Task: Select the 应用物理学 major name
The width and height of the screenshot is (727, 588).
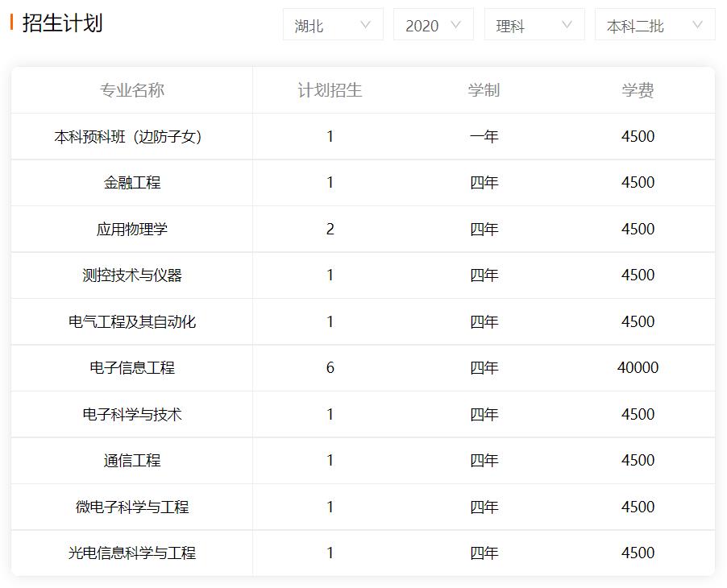Action: 132,229
